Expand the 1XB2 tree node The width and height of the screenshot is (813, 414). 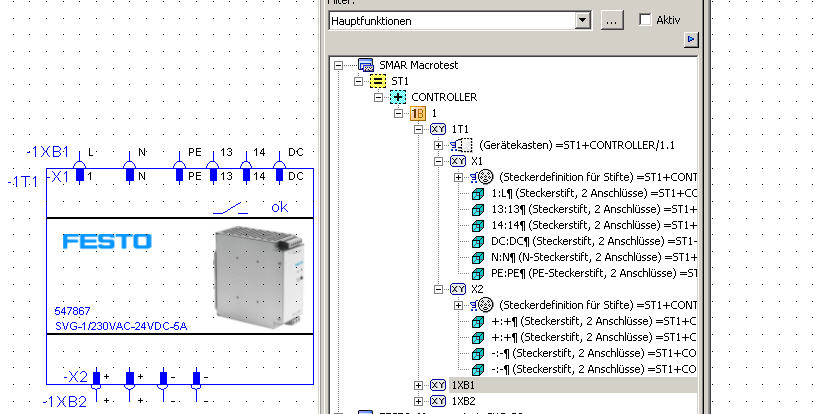(x=418, y=401)
